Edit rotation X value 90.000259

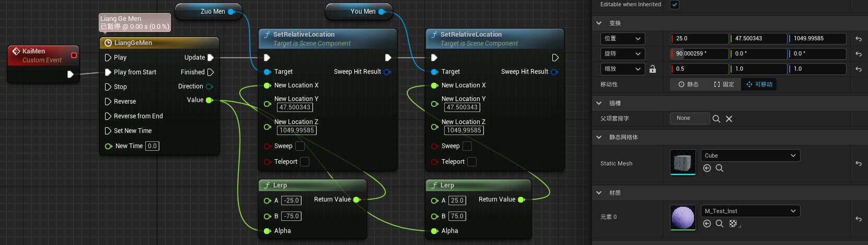(700, 54)
